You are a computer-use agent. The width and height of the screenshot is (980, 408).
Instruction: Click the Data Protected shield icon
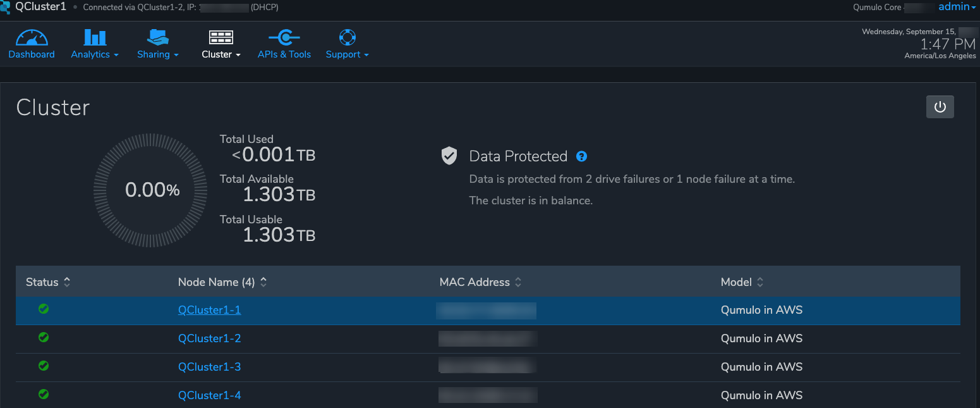click(x=449, y=156)
